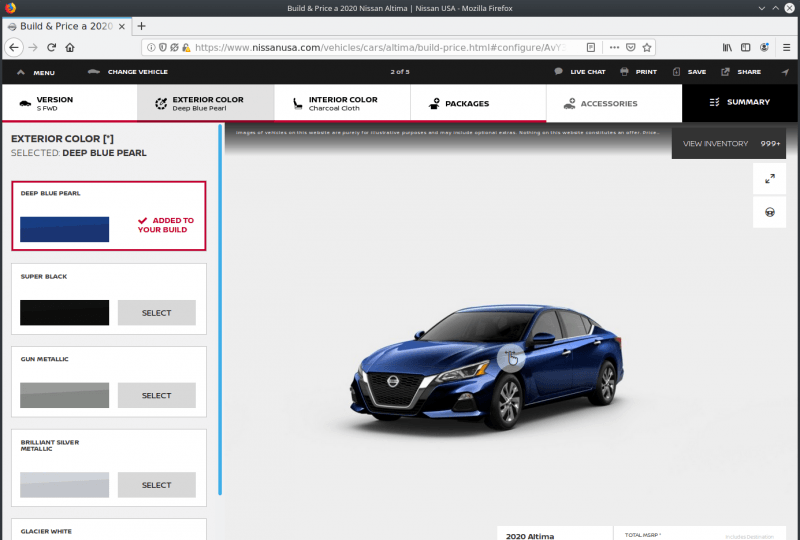Open the Firefox library icon

(x=727, y=47)
